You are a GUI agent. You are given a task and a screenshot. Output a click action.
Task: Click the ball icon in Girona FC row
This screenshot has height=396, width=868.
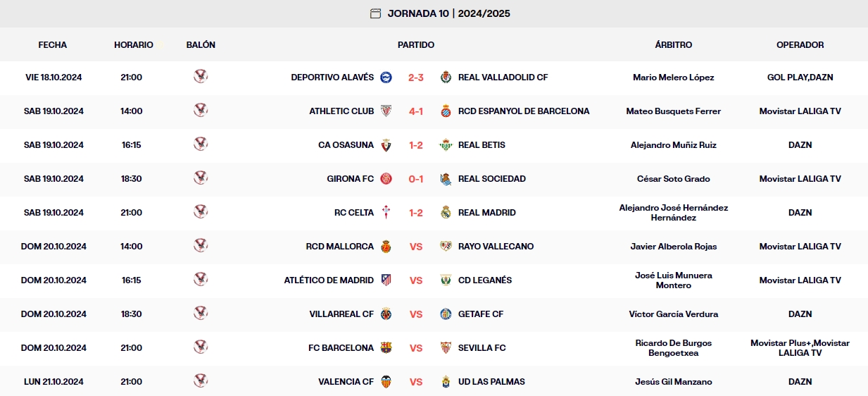[x=201, y=178]
